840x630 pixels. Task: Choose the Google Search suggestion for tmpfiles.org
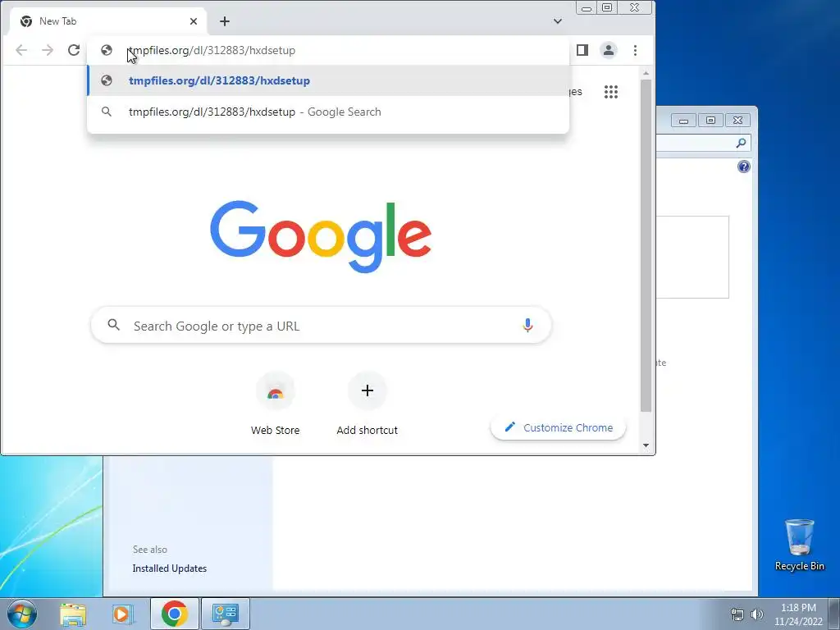tap(328, 112)
